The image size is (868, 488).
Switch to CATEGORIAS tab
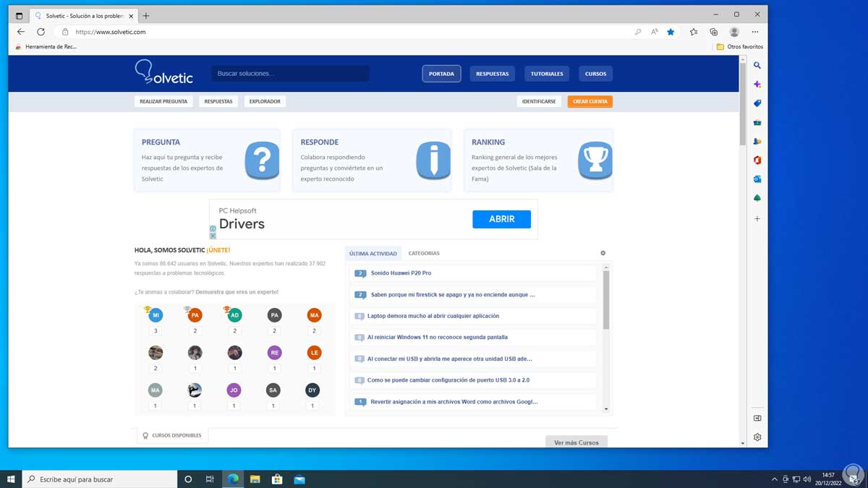point(424,253)
